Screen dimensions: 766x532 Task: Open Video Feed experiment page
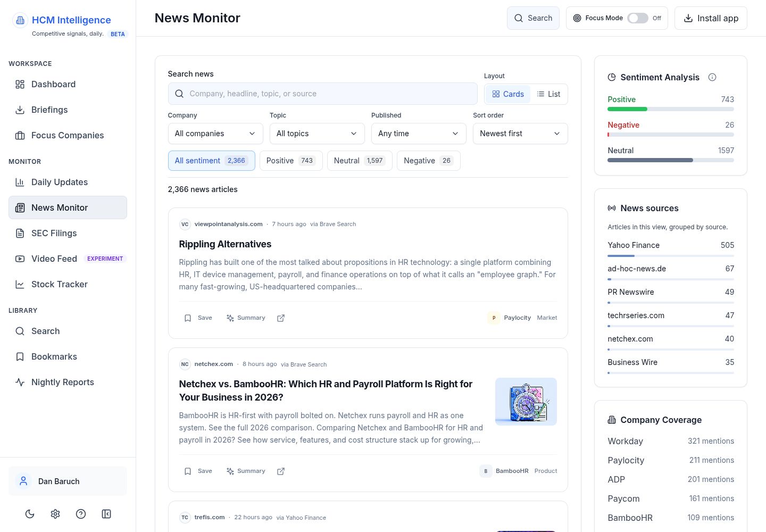pyautogui.click(x=68, y=259)
